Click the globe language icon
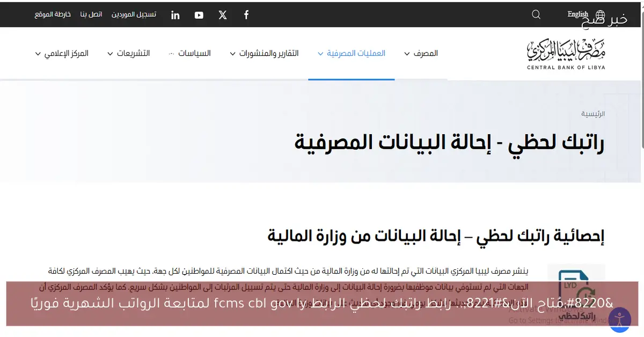644x337 pixels. [x=600, y=14]
